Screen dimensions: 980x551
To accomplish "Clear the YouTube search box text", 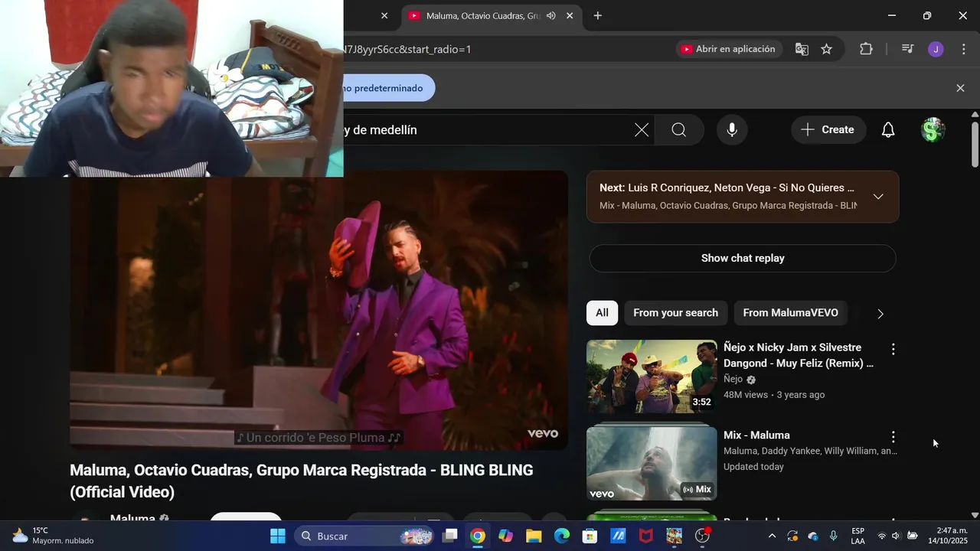I will coord(642,130).
